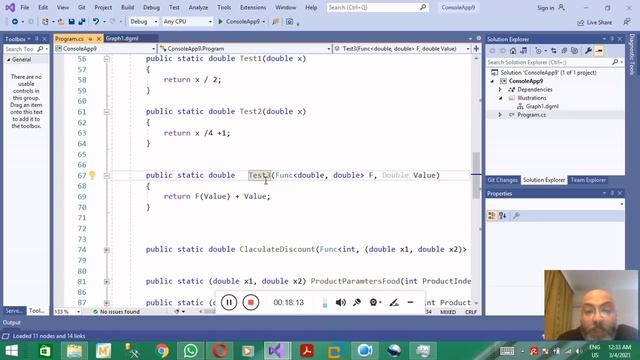Click the lightbulb quick actions icon on line 67

click(92, 176)
